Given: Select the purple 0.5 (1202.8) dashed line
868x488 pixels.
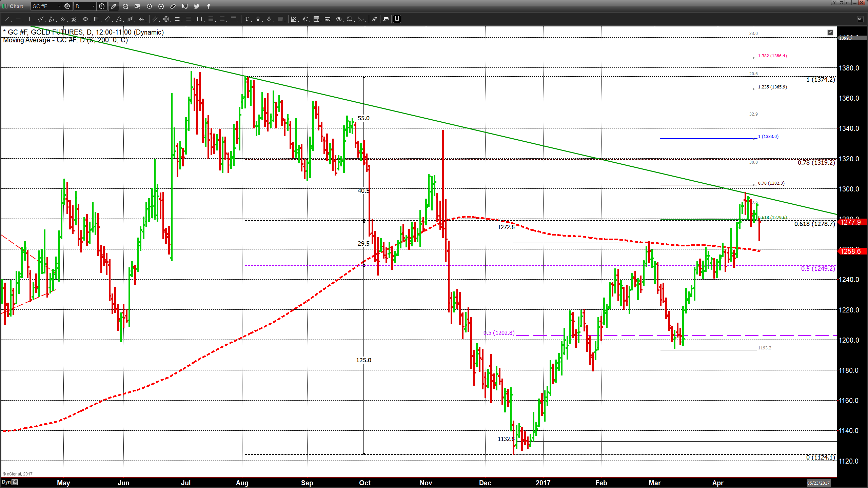Looking at the screenshot, I should point(676,335).
